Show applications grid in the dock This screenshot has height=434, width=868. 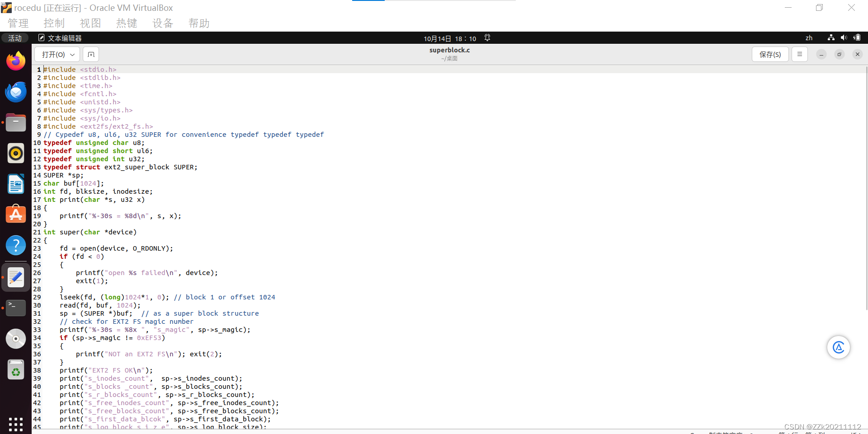[16, 425]
